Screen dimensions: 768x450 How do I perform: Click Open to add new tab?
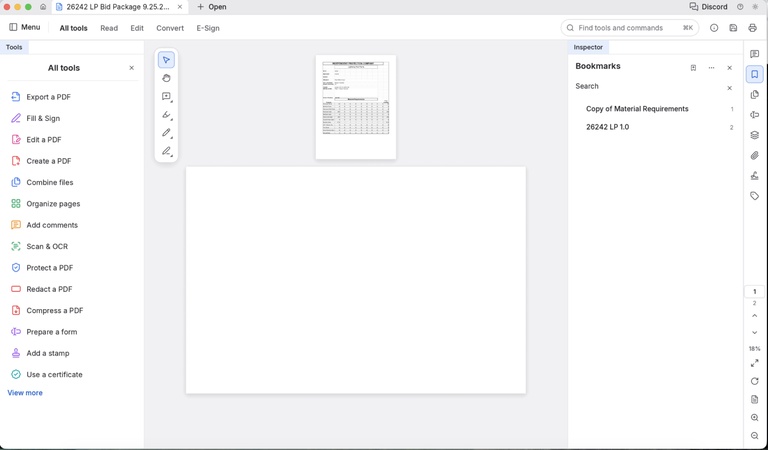click(x=212, y=7)
